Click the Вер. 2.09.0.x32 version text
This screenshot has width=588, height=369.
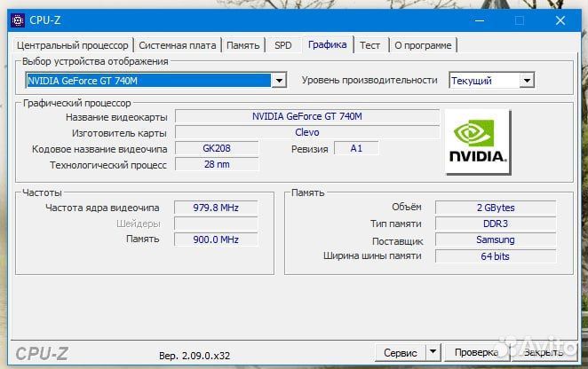(195, 356)
